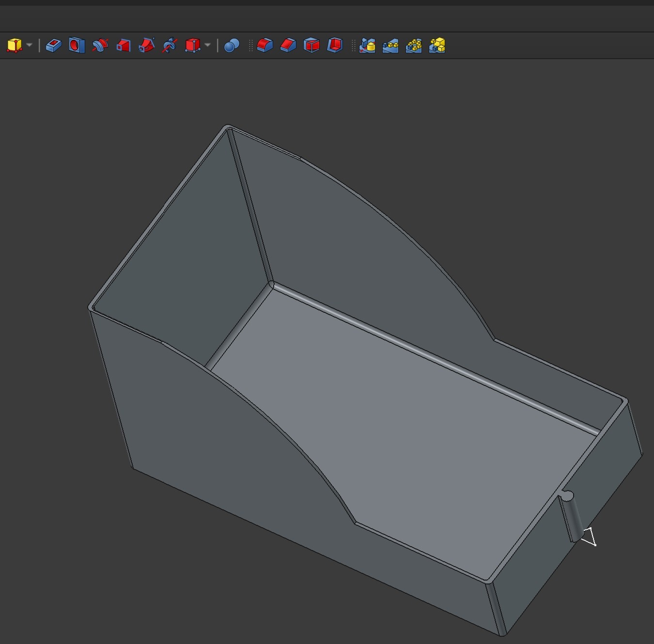The height and width of the screenshot is (644, 654).
Task: Click the Draft tool icon
Action: click(x=311, y=46)
